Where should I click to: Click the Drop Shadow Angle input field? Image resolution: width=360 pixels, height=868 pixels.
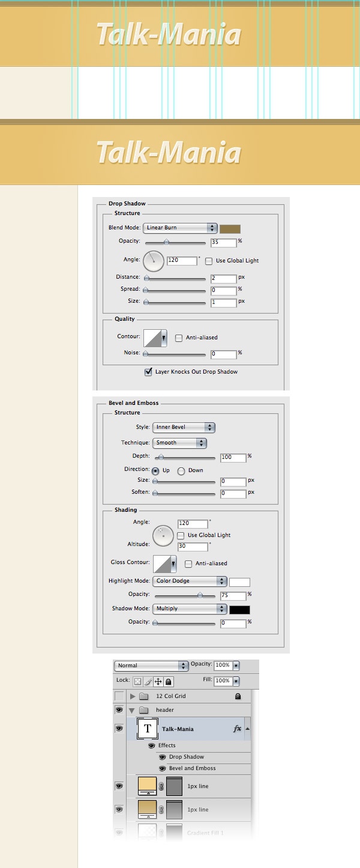pyautogui.click(x=182, y=261)
